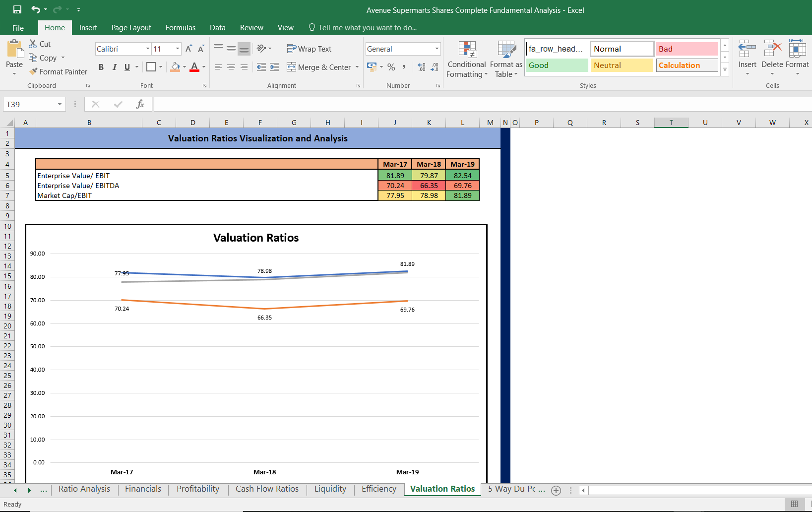Switch to the Page Layout tab
Viewport: 812px width, 512px height.
(x=131, y=28)
